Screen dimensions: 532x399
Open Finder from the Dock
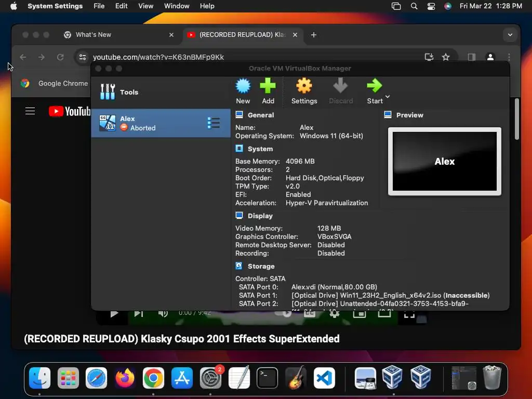click(x=39, y=378)
